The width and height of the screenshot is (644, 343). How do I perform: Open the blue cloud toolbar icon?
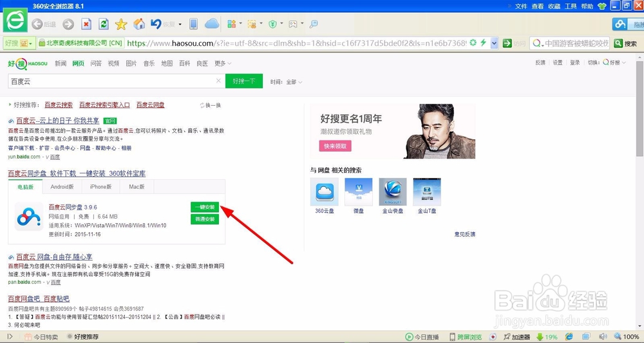(212, 24)
